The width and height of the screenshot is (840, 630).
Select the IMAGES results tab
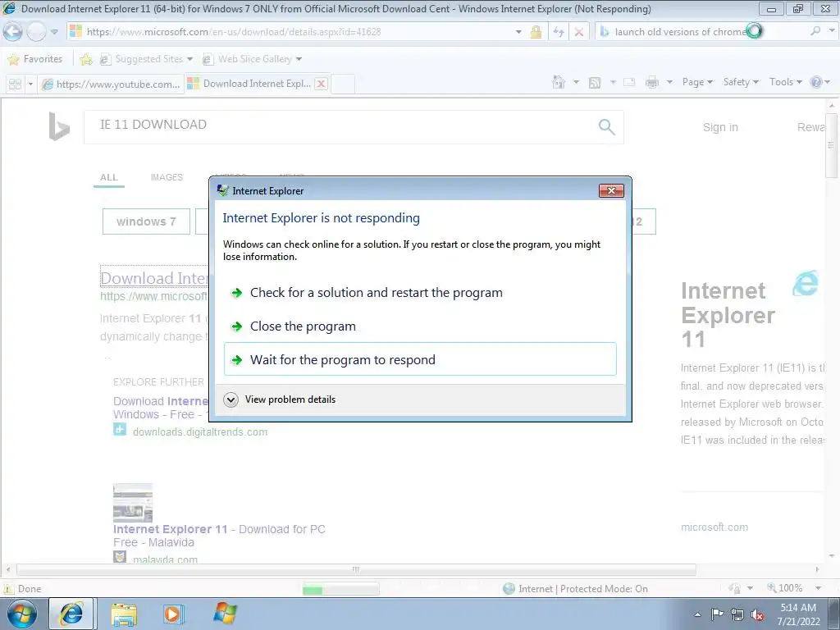(x=167, y=177)
